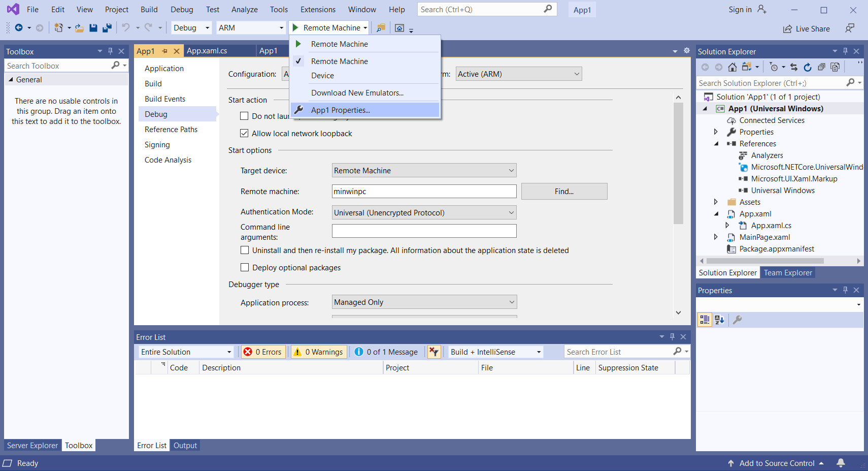Click the account icon next to Sign in
Screen dimensions: 868x471
[x=761, y=9]
